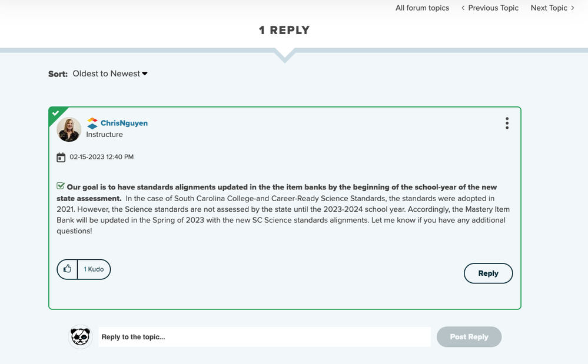Click the Reply to the topic input field
This screenshot has width=588, height=364.
(264, 336)
